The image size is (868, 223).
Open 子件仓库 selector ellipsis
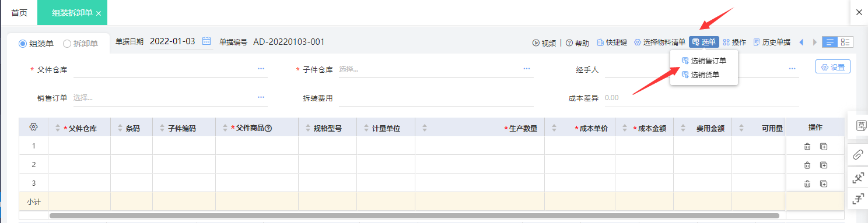[527, 69]
